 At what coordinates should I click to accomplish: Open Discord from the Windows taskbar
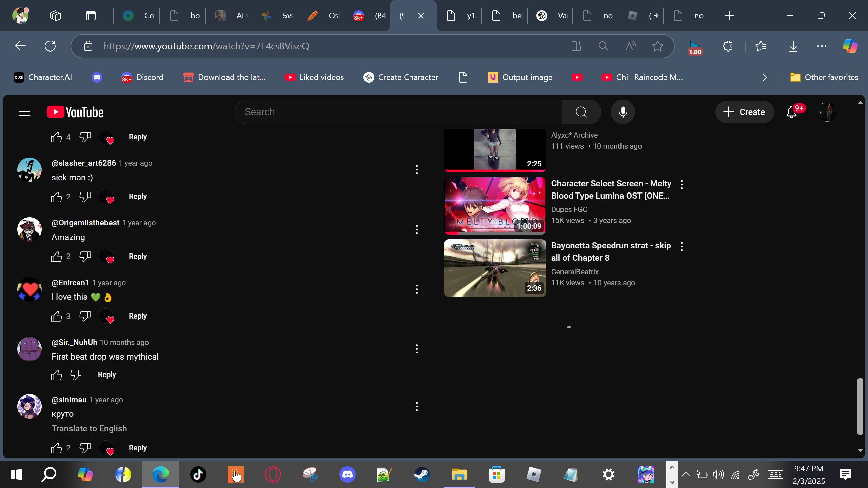348,474
